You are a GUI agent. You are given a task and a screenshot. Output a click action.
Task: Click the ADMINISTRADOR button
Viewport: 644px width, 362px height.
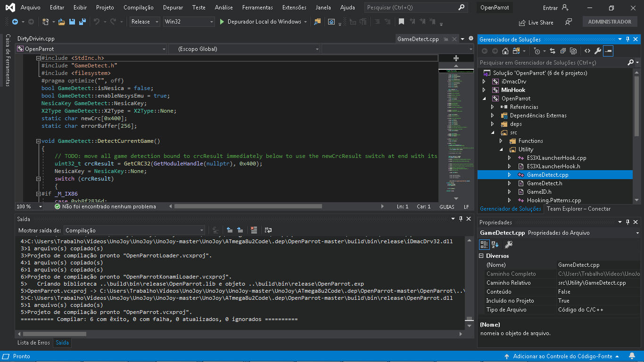coord(610,22)
